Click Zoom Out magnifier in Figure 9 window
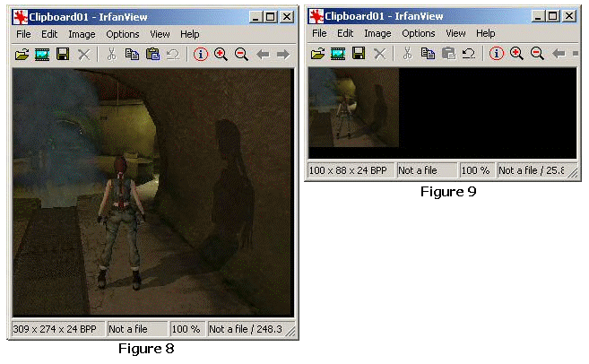The width and height of the screenshot is (589, 364). click(x=538, y=54)
